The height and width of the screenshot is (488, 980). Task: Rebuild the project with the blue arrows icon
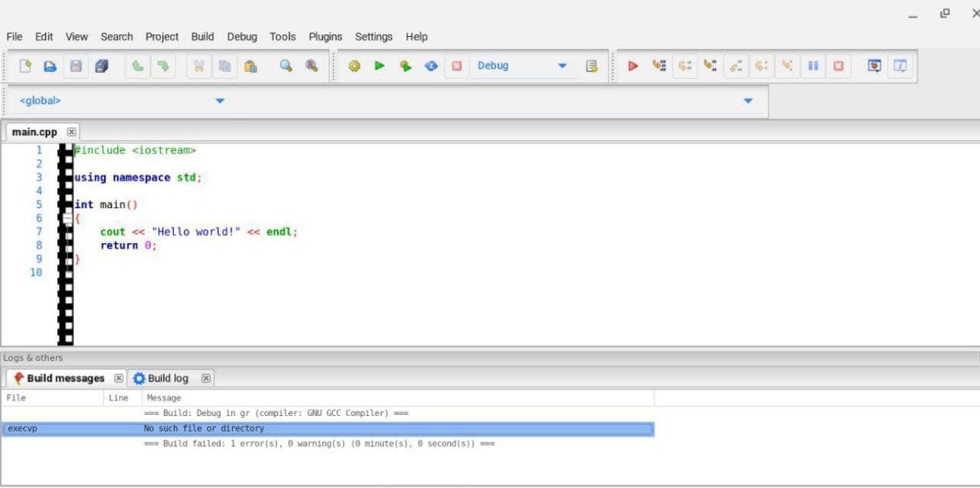coord(431,66)
